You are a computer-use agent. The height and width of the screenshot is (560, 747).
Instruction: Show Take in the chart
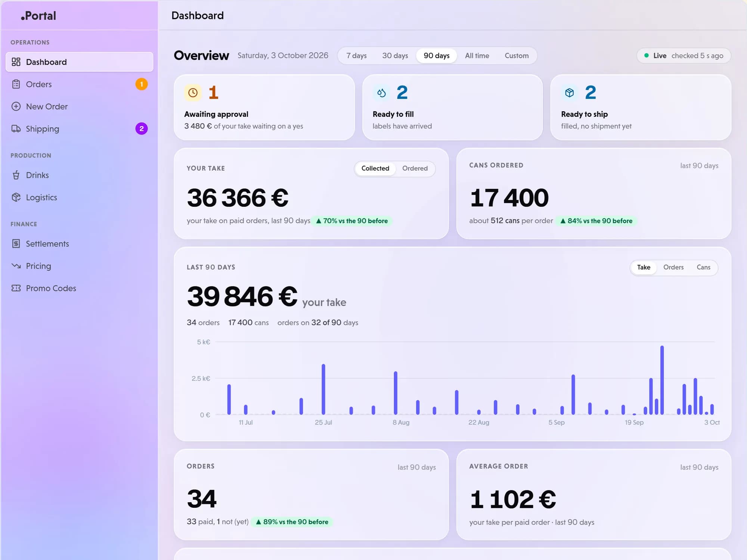pyautogui.click(x=644, y=267)
